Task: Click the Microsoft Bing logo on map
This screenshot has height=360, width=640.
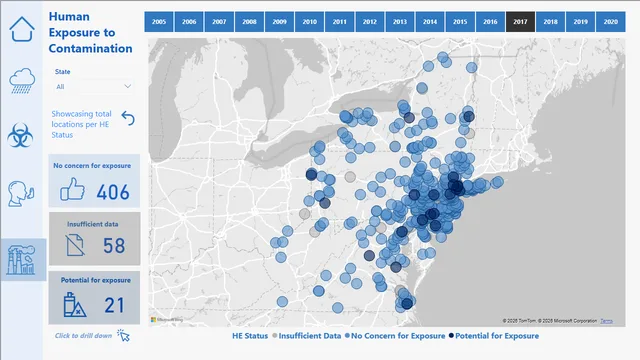Action: pyautogui.click(x=167, y=320)
